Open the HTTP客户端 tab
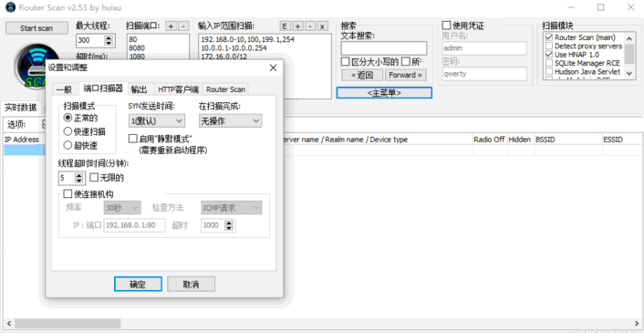The image size is (644, 333). click(x=178, y=89)
